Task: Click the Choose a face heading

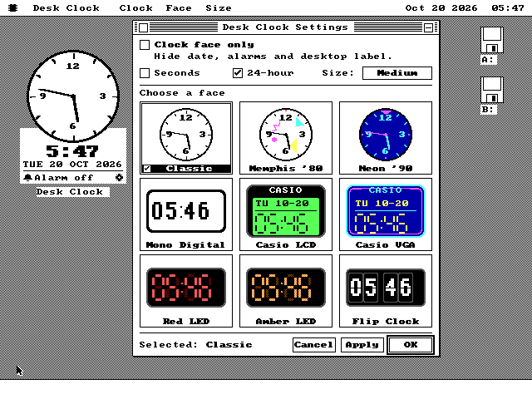Action: coord(182,93)
